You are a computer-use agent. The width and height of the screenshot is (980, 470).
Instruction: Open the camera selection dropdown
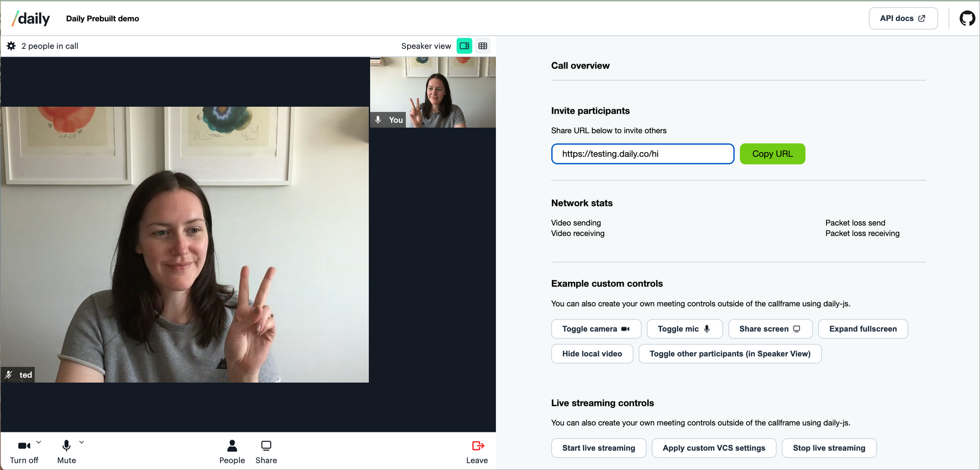click(39, 442)
